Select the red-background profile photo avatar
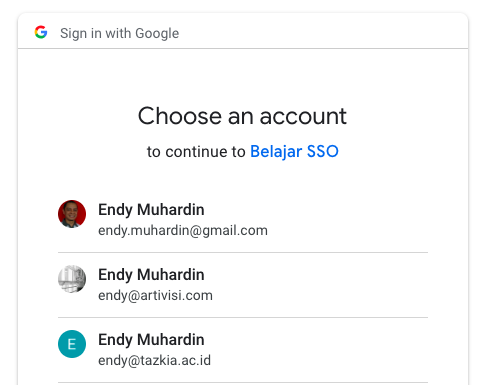Screen dimensions: 484x385 [72, 214]
